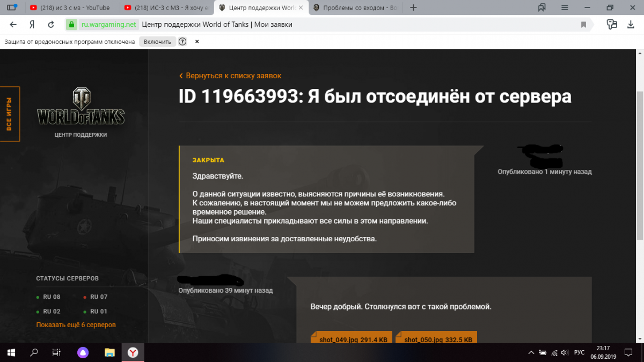Open Yandex home button in toolbar
Screen dimensions: 644x362
32,25
